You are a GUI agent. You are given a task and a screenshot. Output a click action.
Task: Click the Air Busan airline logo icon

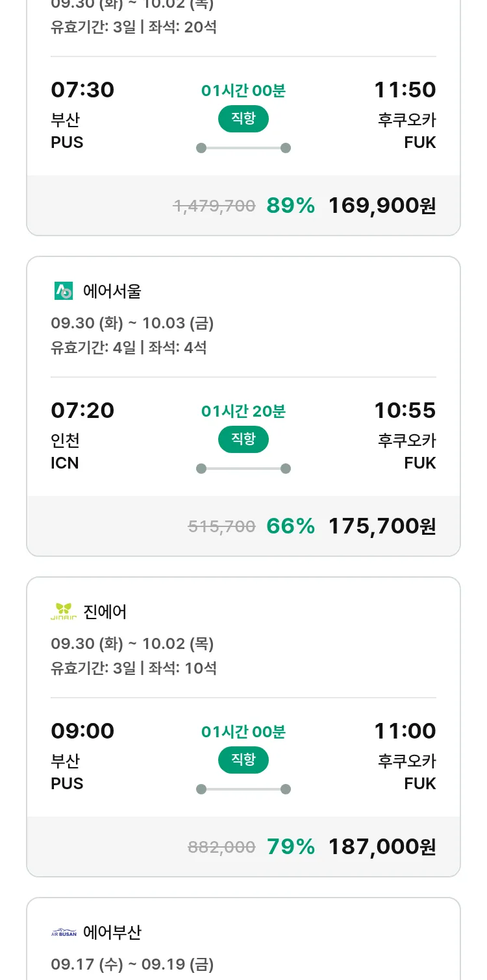[64, 933]
